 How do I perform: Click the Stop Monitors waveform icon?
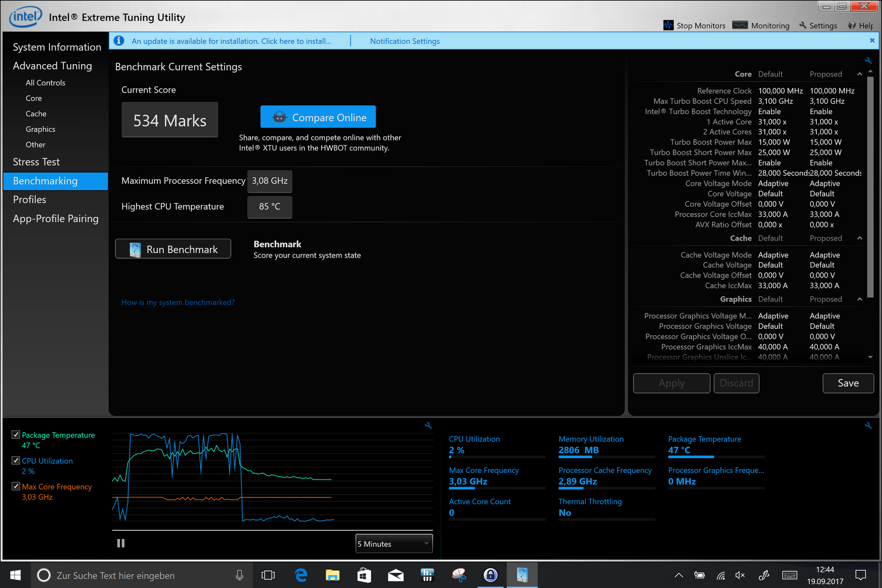[668, 25]
